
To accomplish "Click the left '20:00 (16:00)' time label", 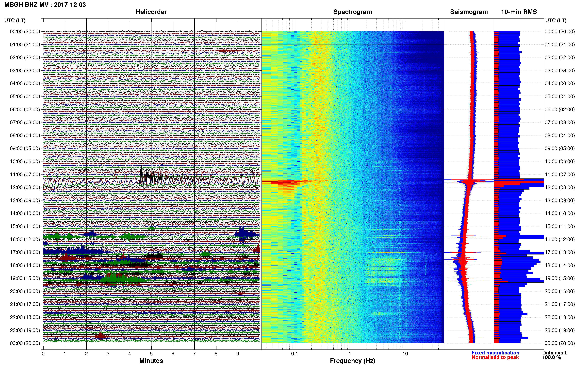I will click(25, 291).
